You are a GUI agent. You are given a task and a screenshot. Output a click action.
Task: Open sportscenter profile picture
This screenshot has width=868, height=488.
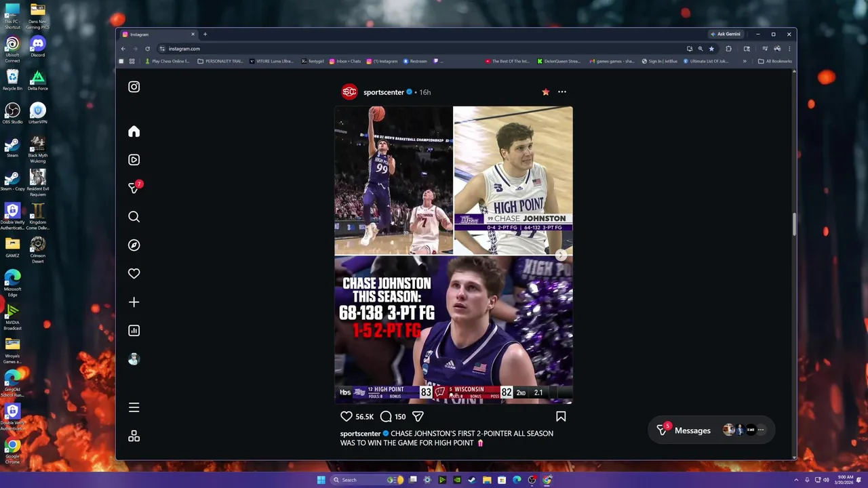pyautogui.click(x=349, y=92)
